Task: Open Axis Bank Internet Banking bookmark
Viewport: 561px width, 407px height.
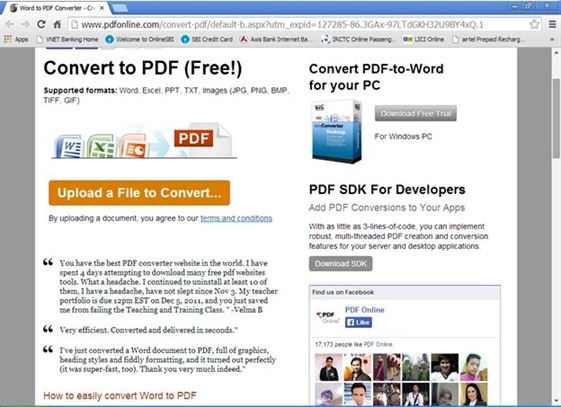Action: click(276, 39)
